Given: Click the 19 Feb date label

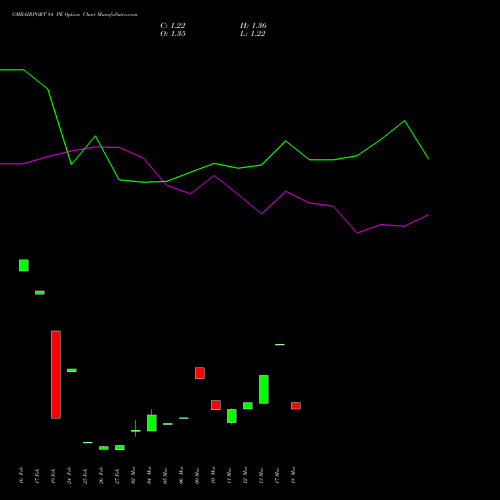Looking at the screenshot, I should pyautogui.click(x=53, y=475).
